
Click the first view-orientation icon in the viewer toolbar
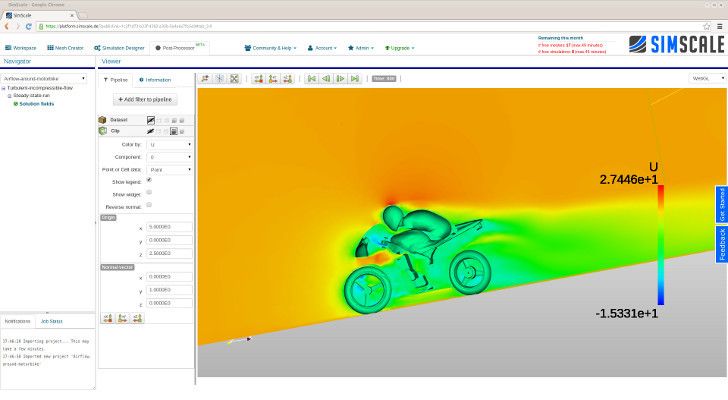point(259,78)
